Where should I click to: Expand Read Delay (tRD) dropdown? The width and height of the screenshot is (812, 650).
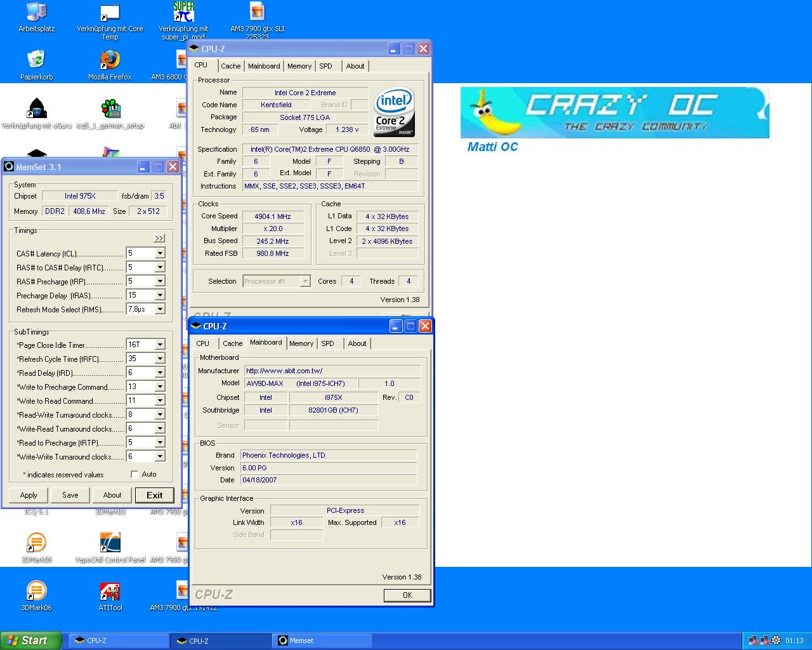coord(160,373)
